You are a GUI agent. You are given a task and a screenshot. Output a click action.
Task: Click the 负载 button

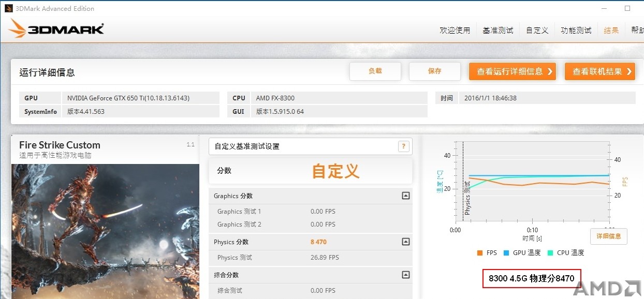[x=375, y=71]
